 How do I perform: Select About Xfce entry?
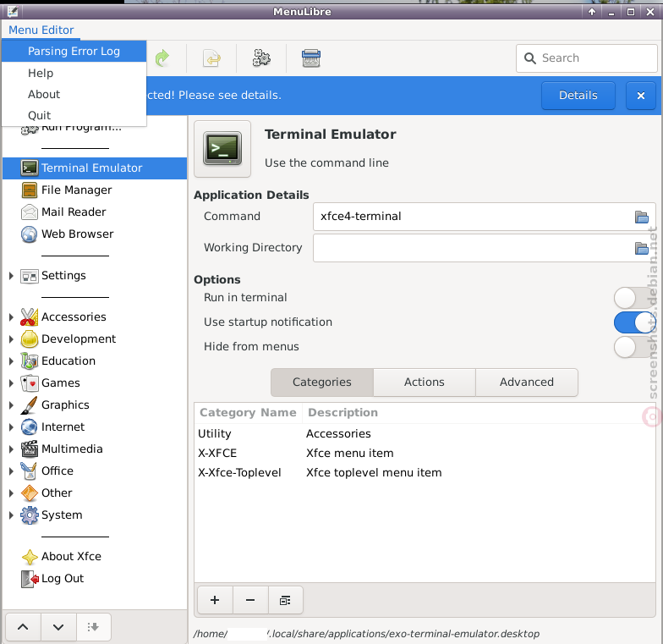pyautogui.click(x=95, y=557)
